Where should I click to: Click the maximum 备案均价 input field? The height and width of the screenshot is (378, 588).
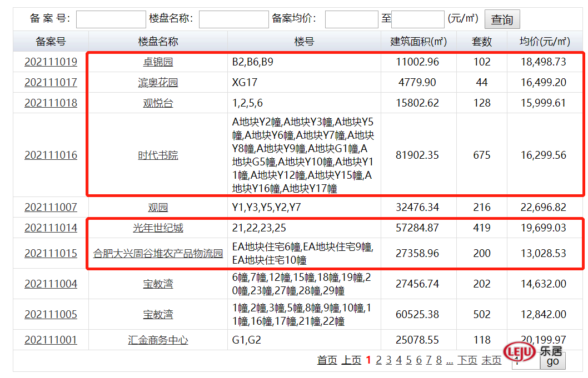(418, 19)
